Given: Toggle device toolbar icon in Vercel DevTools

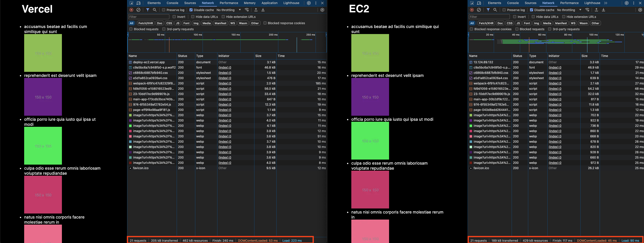Looking at the screenshot, I should click(x=138, y=3).
